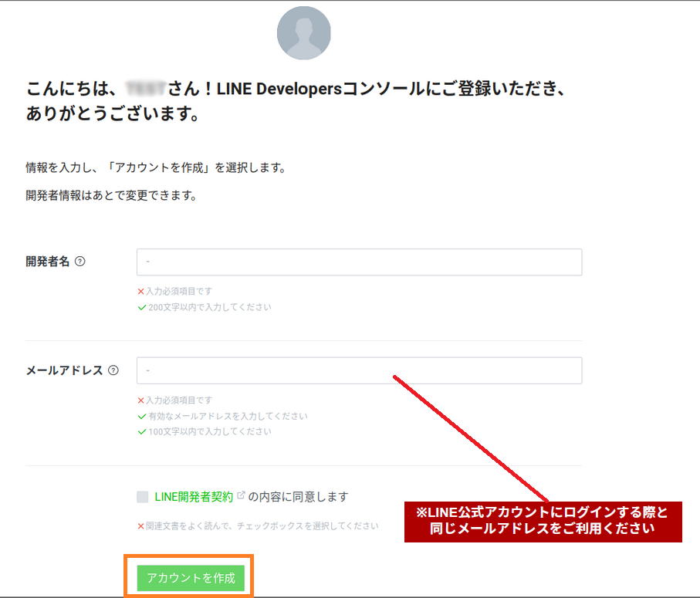
Task: Focus the メールアドレス input field
Action: coord(360,370)
